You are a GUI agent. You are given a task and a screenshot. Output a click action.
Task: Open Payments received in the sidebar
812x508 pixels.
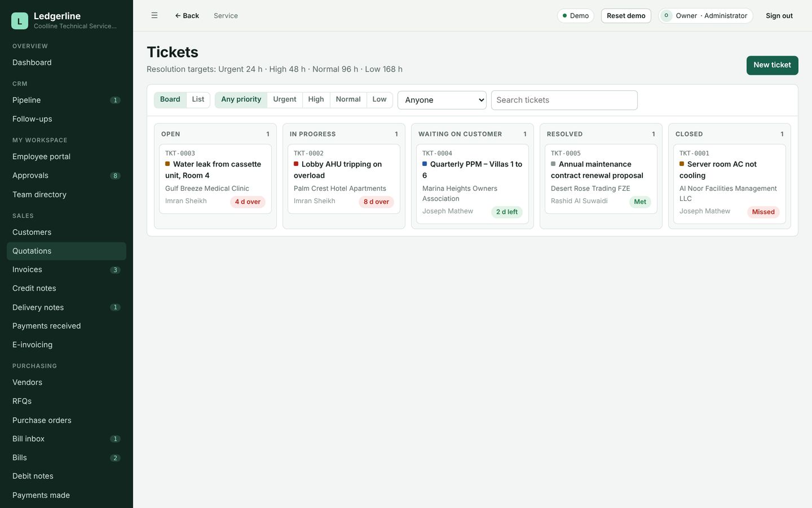click(x=67, y=326)
